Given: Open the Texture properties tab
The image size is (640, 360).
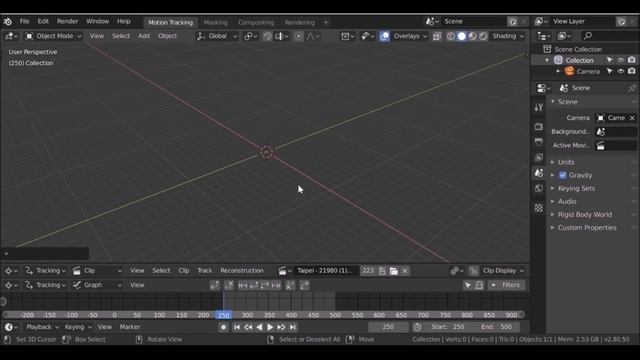Looking at the screenshot, I should [x=539, y=208].
